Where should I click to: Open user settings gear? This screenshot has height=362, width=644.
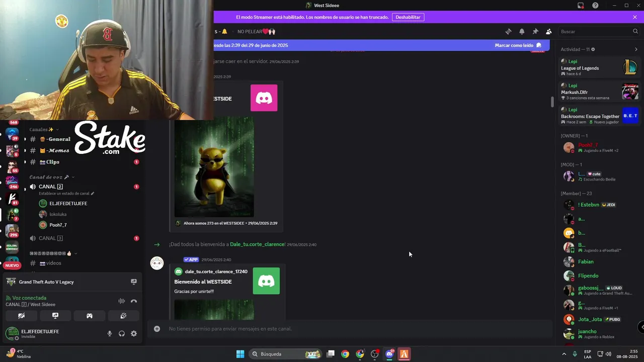coord(134,333)
